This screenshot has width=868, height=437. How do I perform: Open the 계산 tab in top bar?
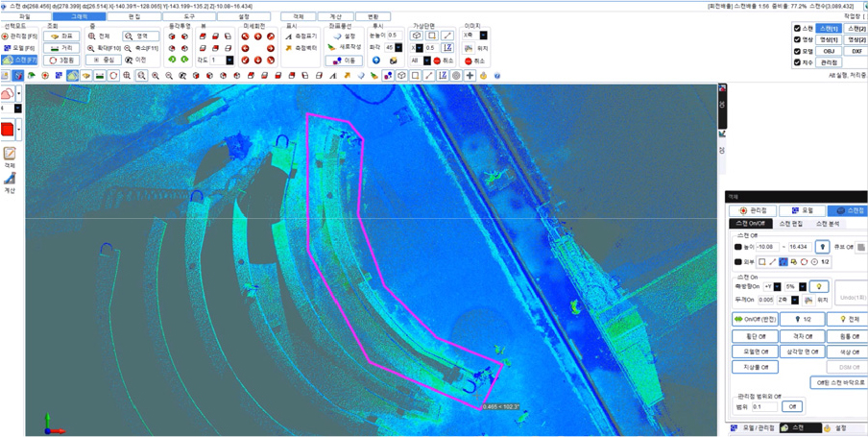334,16
